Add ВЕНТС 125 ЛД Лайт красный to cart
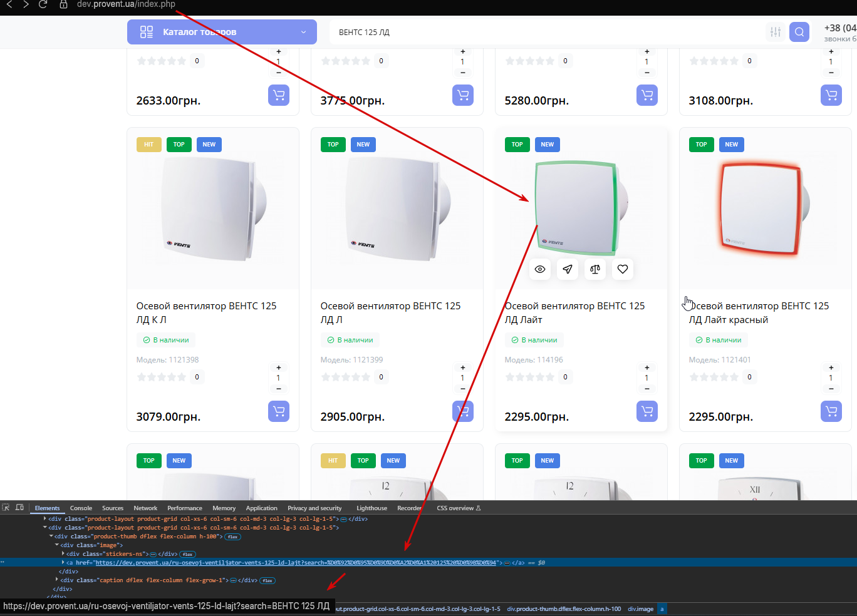Image resolution: width=857 pixels, height=616 pixels. (831, 411)
